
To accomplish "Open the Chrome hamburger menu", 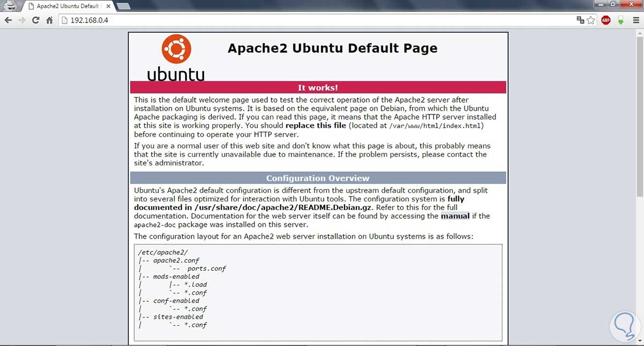I will click(636, 20).
